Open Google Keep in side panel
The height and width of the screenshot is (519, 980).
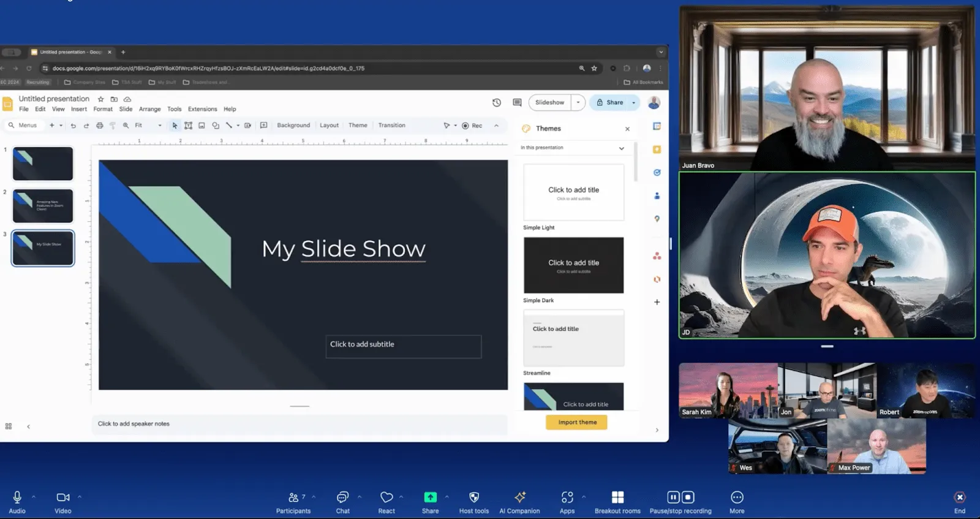pos(657,150)
